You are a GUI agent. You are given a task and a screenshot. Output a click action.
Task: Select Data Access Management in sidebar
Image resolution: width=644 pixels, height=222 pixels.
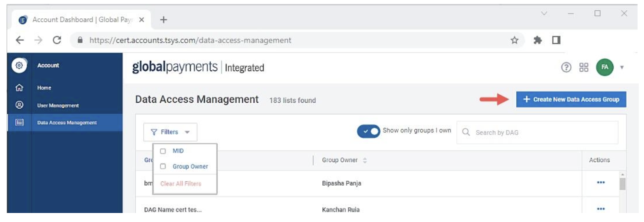coord(67,122)
